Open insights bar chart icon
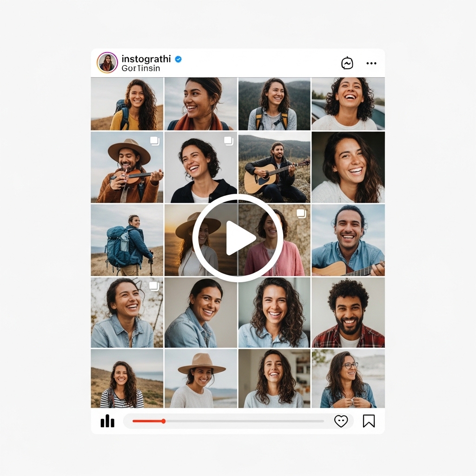Screen dimensions: 476x476 point(107,421)
